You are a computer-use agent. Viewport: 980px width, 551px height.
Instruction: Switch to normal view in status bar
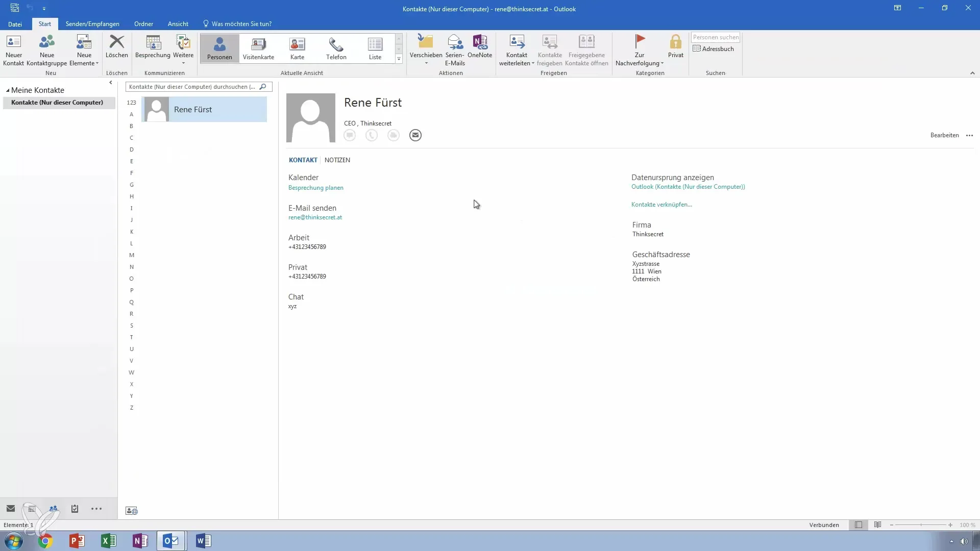(x=859, y=525)
